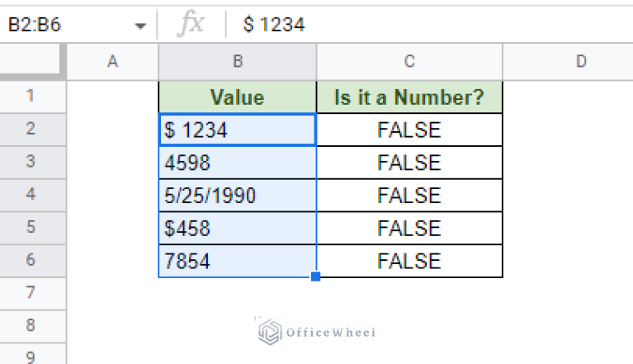Select the cell containing 5/25/1990
633x364 pixels.
click(238, 196)
